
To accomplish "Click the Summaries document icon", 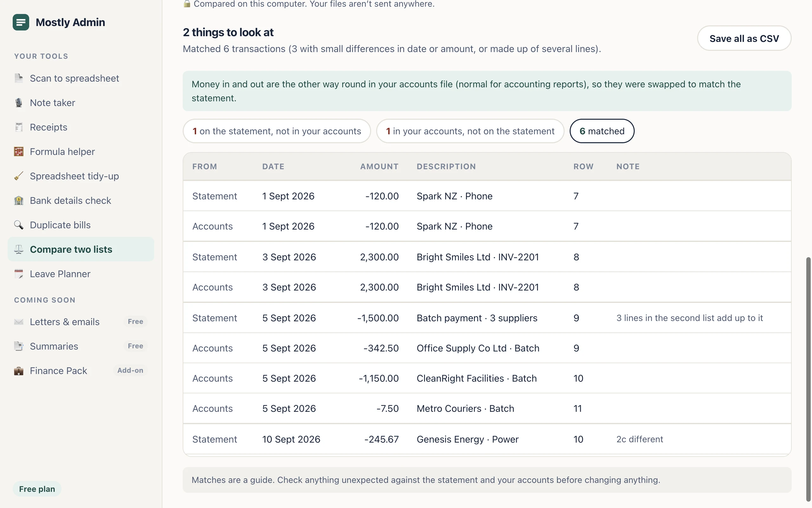I will pyautogui.click(x=19, y=346).
